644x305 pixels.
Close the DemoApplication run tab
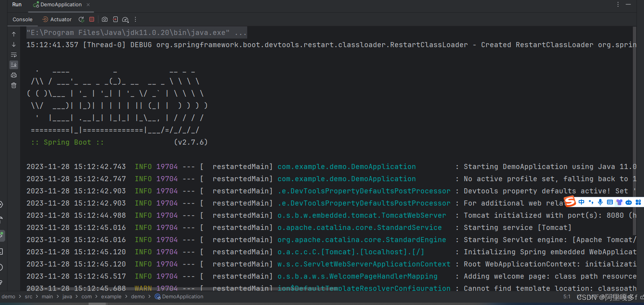coord(88,5)
